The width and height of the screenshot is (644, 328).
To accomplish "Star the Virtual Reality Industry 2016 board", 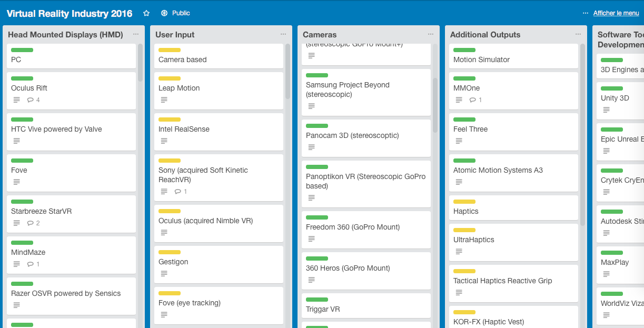I will pyautogui.click(x=146, y=13).
